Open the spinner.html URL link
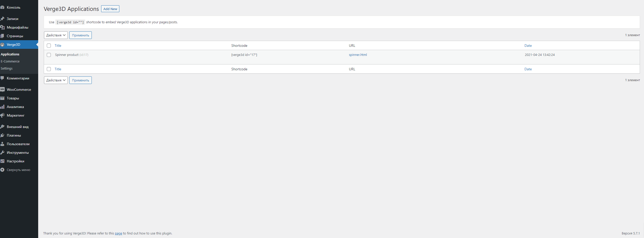Image resolution: width=644 pixels, height=238 pixels. (358, 55)
